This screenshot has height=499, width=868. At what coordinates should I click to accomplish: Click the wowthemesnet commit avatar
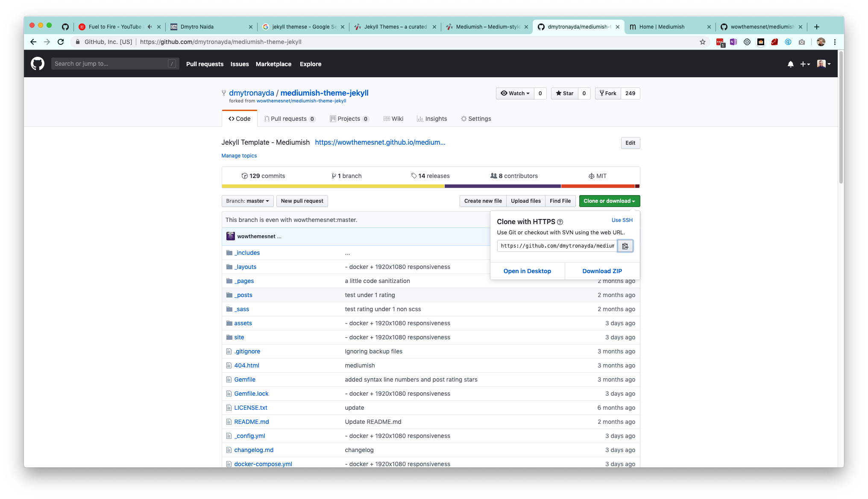click(230, 236)
